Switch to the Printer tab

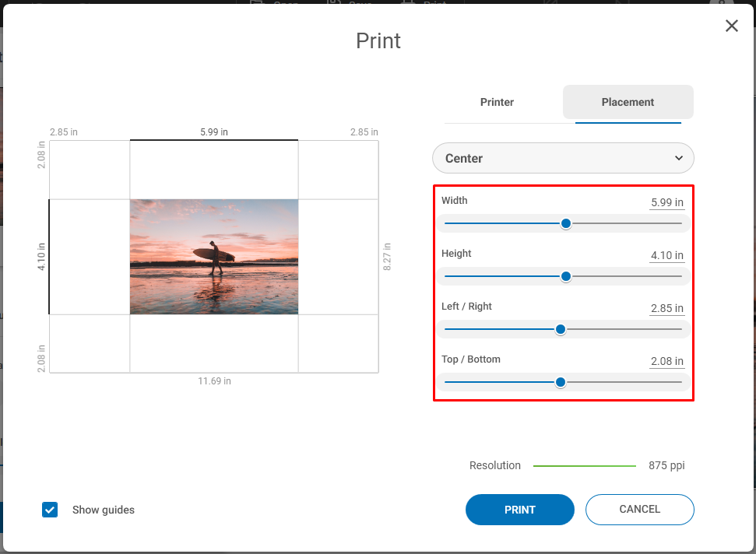point(497,102)
